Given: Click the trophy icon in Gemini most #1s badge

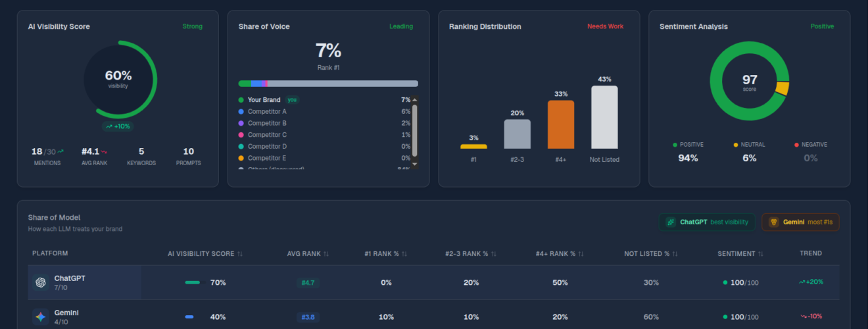Looking at the screenshot, I should coord(773,222).
